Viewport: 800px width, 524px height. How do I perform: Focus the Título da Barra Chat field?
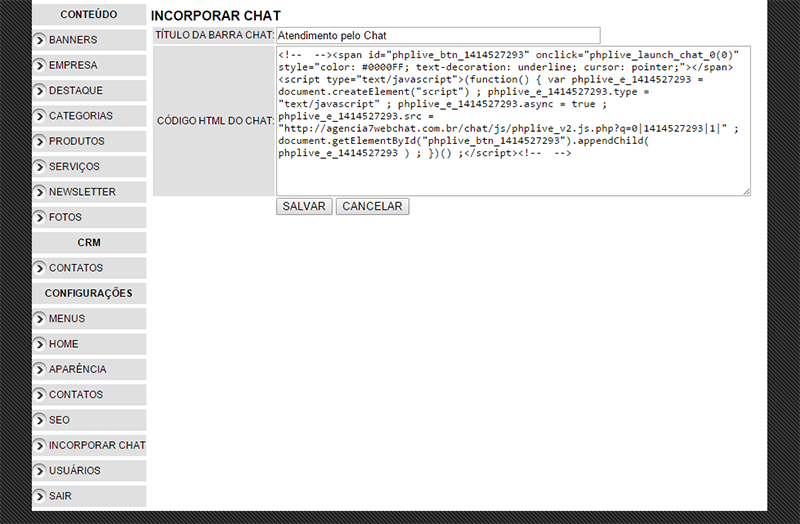pos(438,36)
